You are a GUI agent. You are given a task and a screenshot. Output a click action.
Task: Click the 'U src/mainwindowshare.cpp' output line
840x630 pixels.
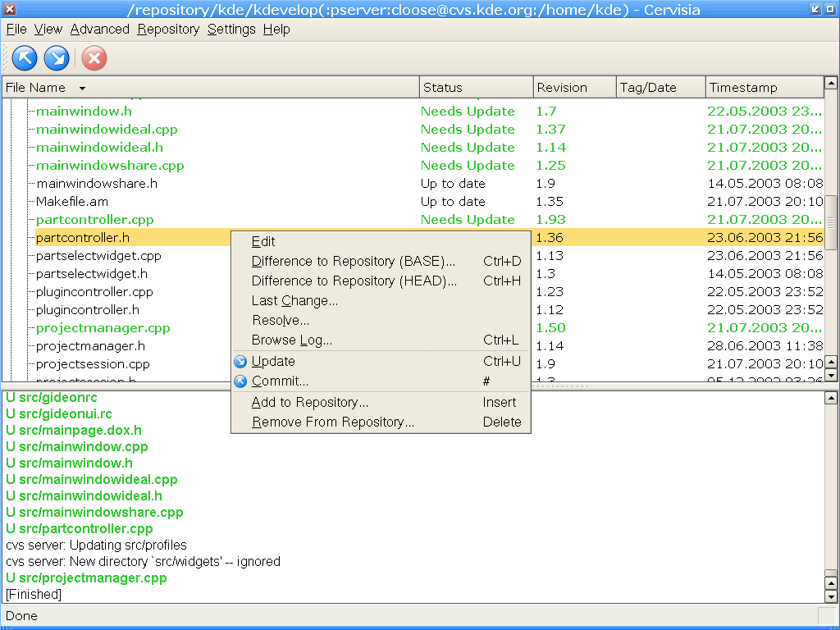click(94, 513)
